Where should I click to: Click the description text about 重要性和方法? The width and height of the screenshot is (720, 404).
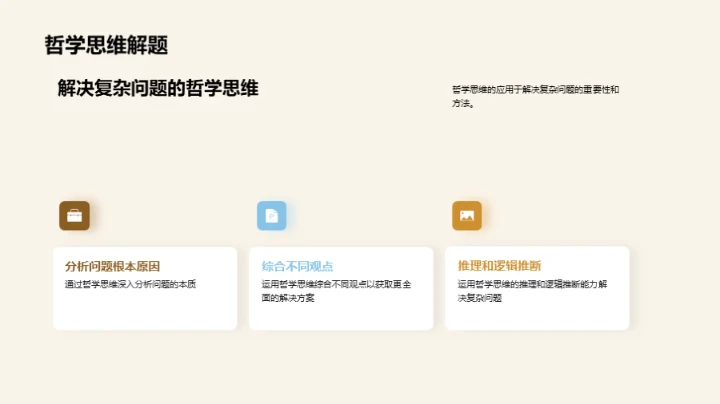(535, 96)
